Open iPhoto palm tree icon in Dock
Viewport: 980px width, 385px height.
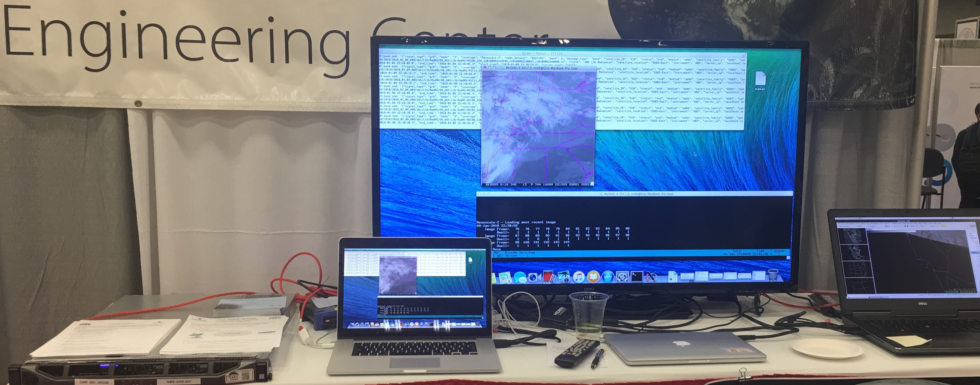coord(564,278)
